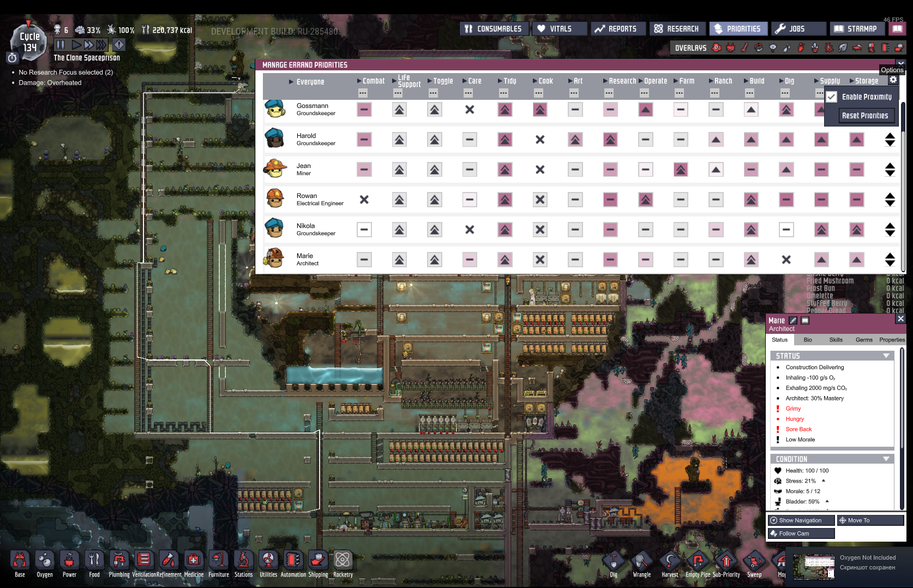This screenshot has width=913, height=588.
Task: Open the Power build menu
Action: tap(69, 561)
